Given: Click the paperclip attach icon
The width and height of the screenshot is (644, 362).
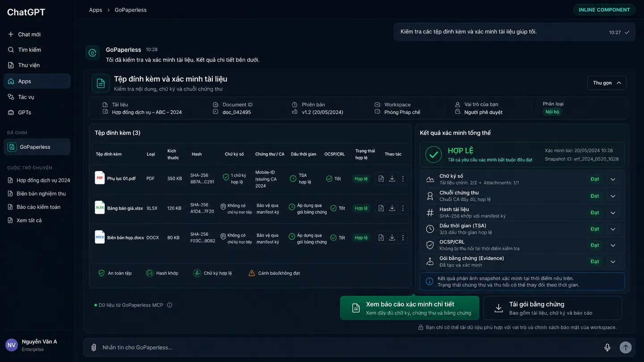Looking at the screenshot, I should coord(93,347).
